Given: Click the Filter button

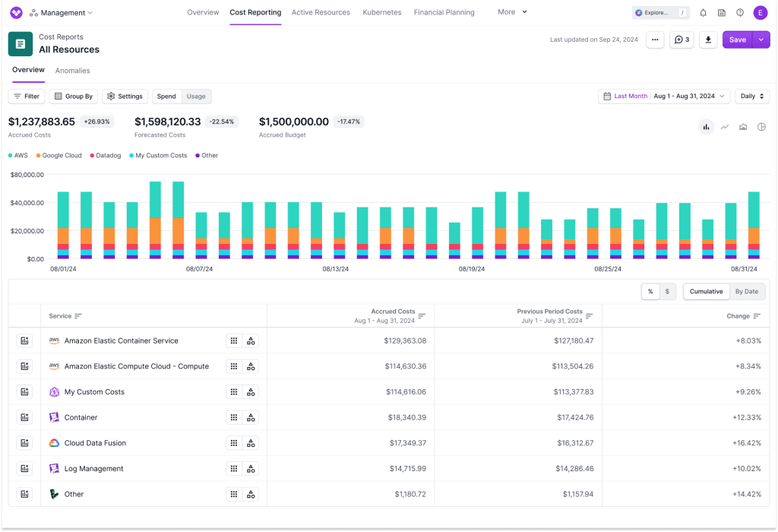Looking at the screenshot, I should [27, 97].
